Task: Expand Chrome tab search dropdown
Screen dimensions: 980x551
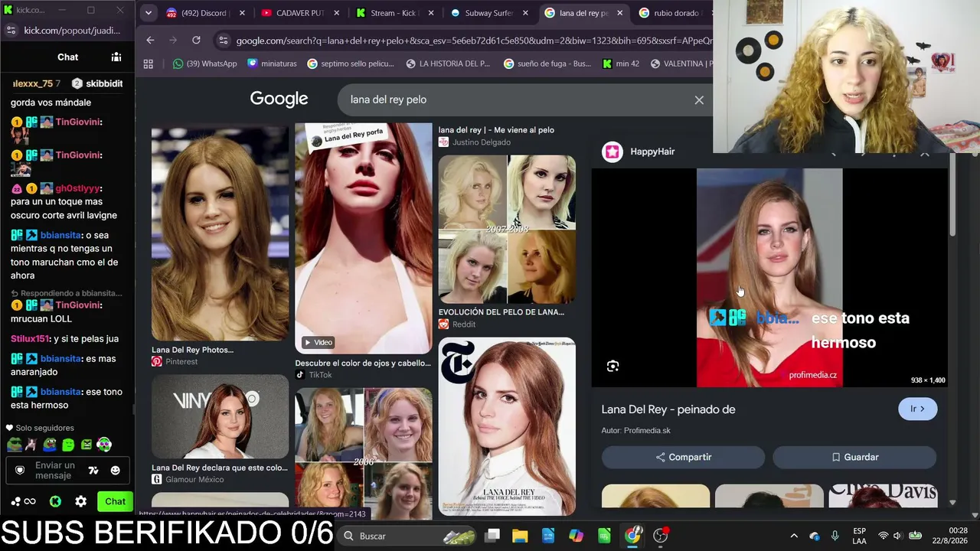Action: click(x=149, y=13)
